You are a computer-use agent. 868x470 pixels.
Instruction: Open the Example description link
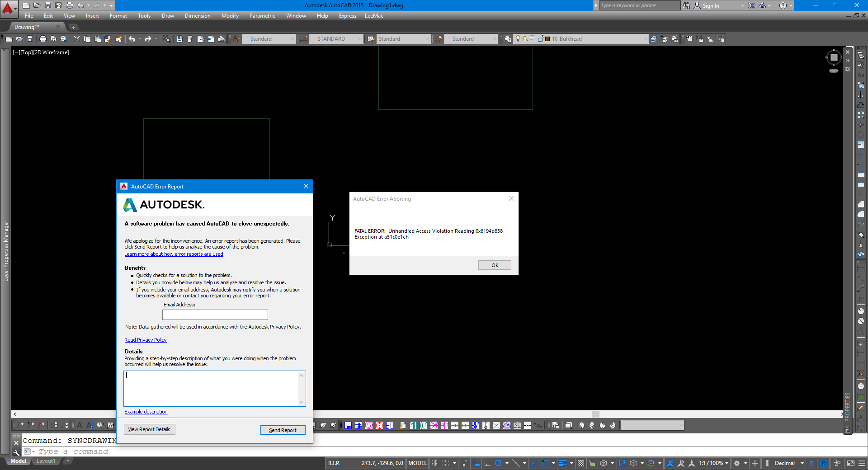coord(146,412)
